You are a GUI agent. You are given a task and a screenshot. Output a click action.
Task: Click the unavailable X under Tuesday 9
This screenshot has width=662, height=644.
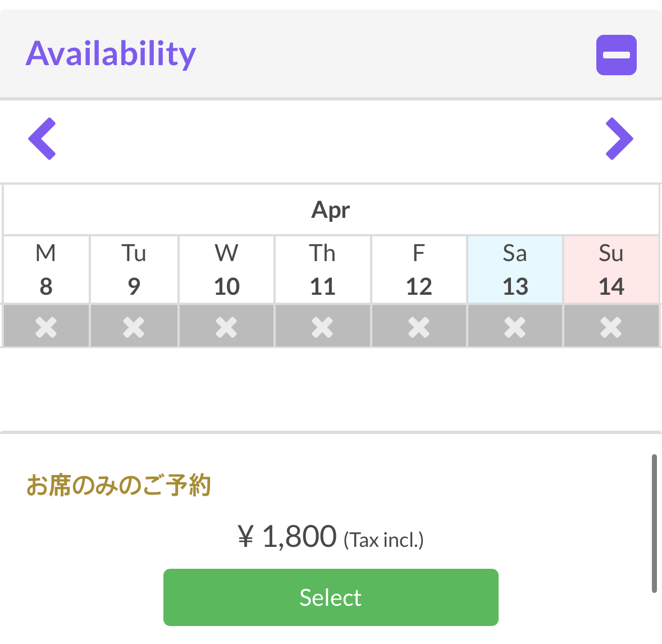tap(134, 327)
